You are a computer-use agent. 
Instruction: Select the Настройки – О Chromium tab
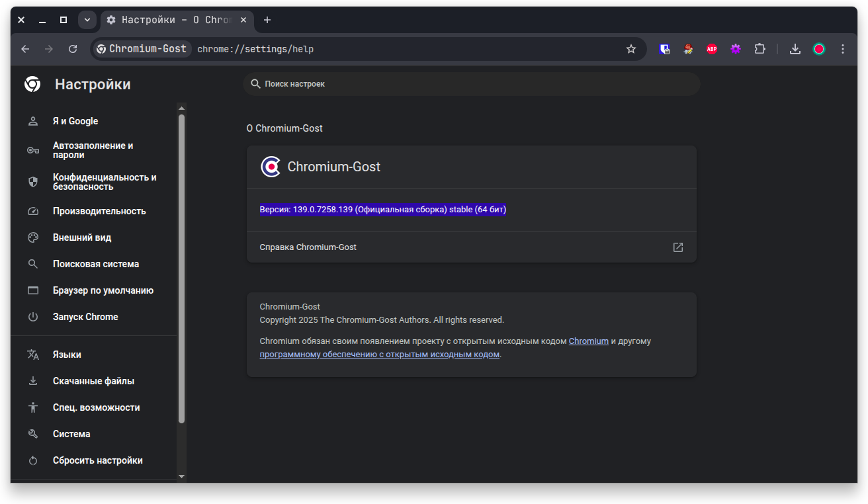tap(177, 20)
